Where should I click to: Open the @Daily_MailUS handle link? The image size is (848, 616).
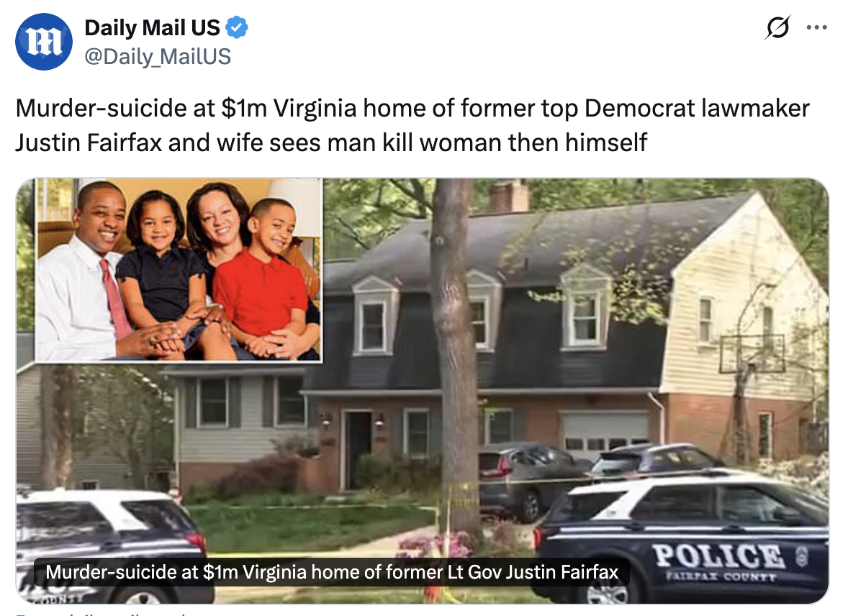(x=158, y=56)
